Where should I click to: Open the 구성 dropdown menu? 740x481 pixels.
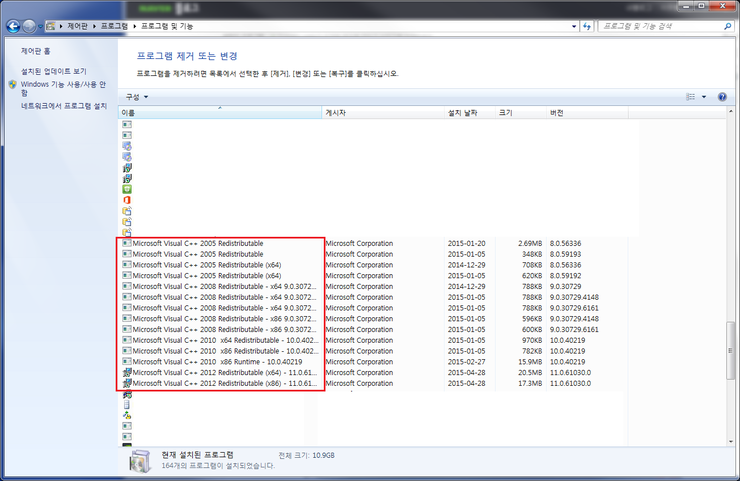[137, 97]
